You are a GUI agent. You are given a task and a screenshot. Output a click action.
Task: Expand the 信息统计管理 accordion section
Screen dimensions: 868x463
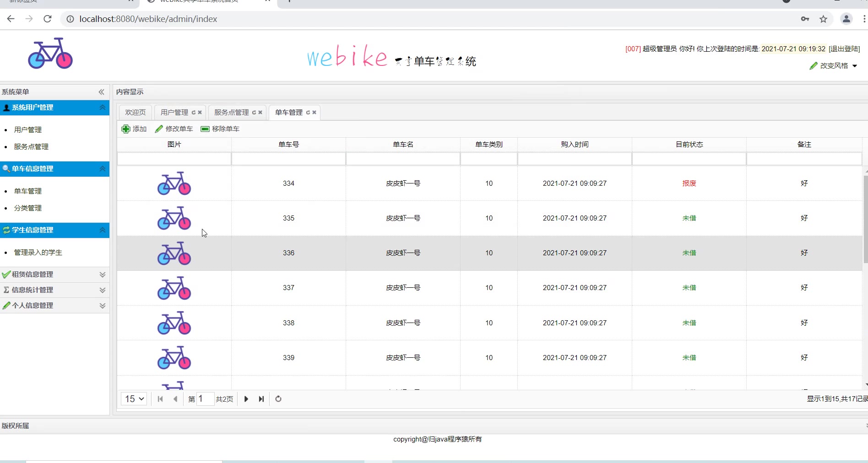(103, 290)
